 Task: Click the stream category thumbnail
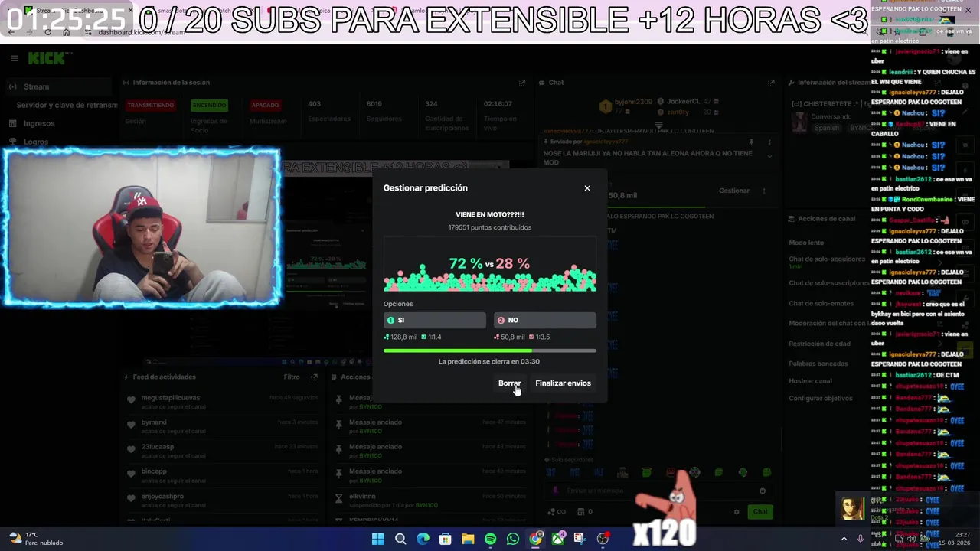pos(799,122)
